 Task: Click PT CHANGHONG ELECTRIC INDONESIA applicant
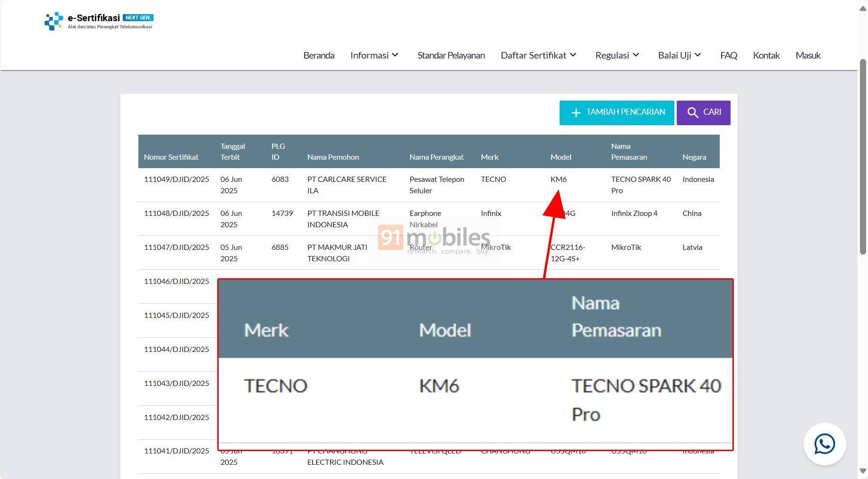click(345, 456)
